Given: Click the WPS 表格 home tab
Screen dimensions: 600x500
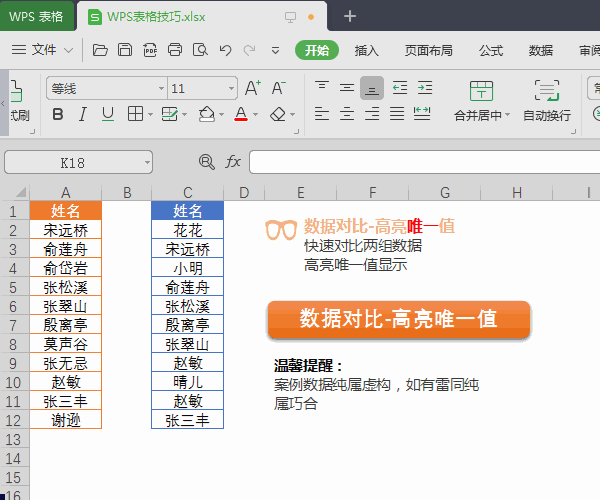Looking at the screenshot, I should [x=37, y=16].
